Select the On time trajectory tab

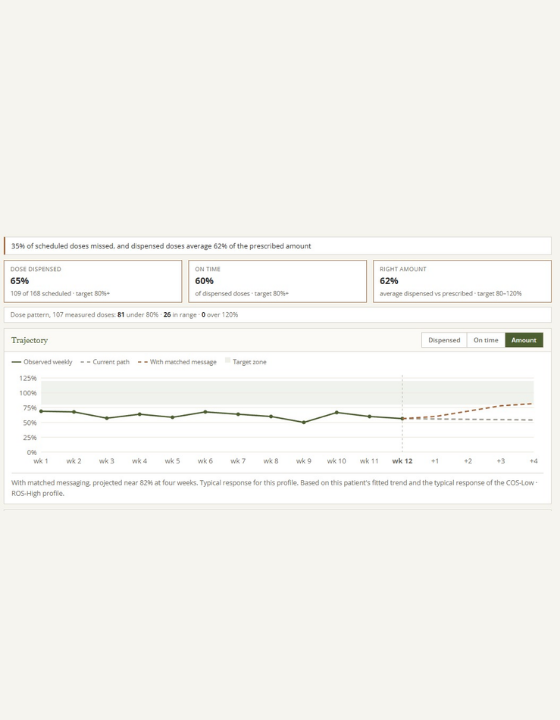pyautogui.click(x=486, y=340)
